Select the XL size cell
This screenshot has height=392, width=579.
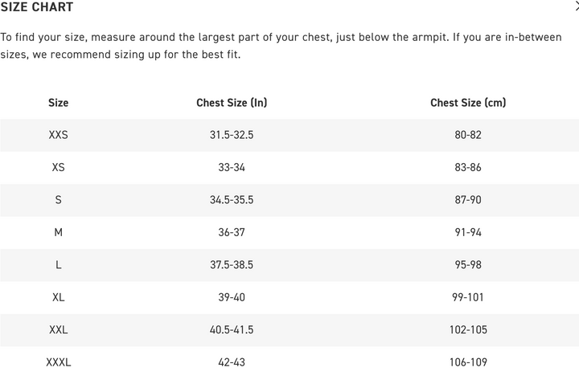(x=58, y=297)
